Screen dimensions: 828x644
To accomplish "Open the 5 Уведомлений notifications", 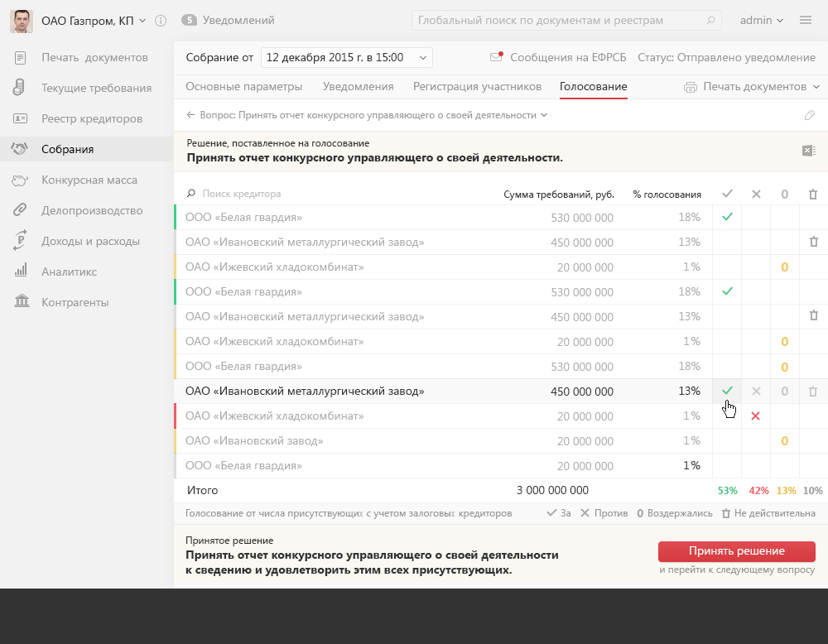I will click(228, 20).
